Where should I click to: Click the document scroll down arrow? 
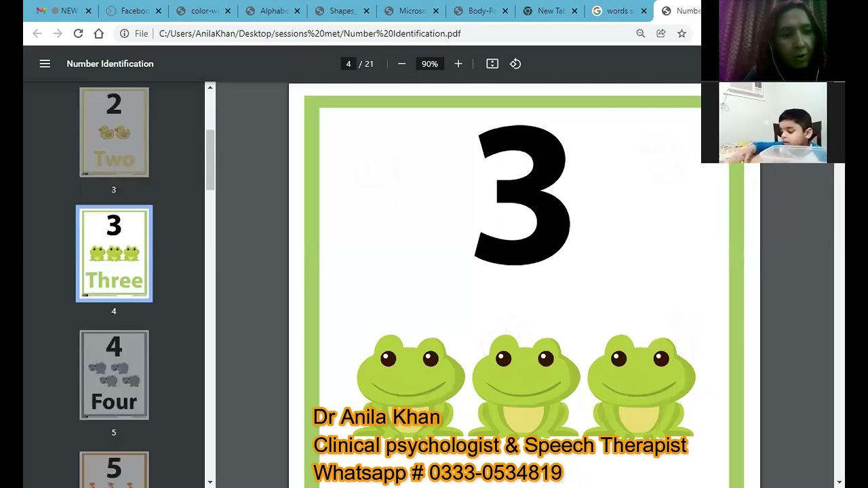[840, 483]
